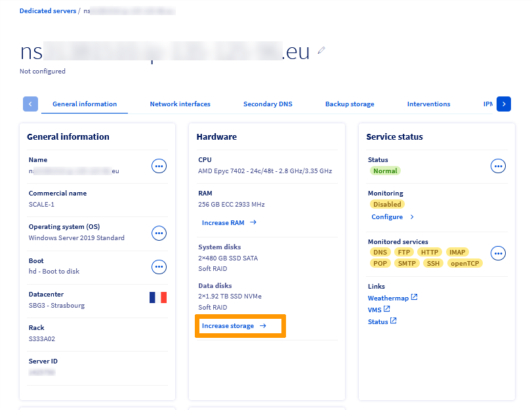Expand the monitoring Configure option
The height and width of the screenshot is (410, 532).
[x=392, y=217]
